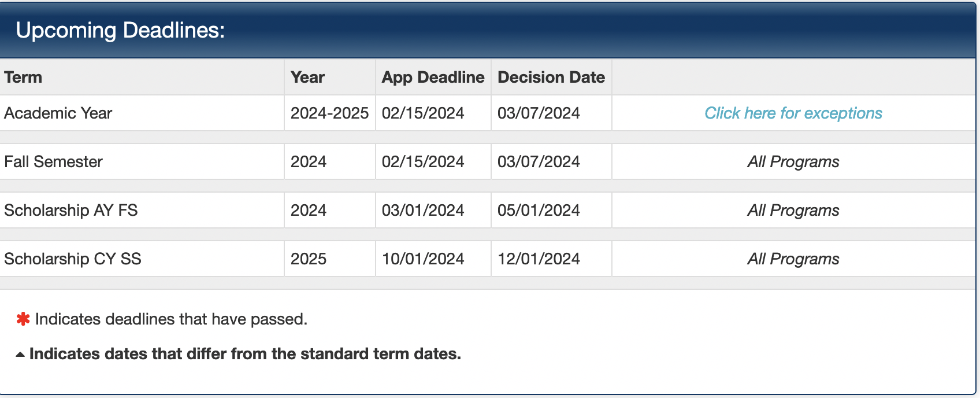Click the 2024-2025 year cell
This screenshot has height=398, width=980.
coord(329,113)
